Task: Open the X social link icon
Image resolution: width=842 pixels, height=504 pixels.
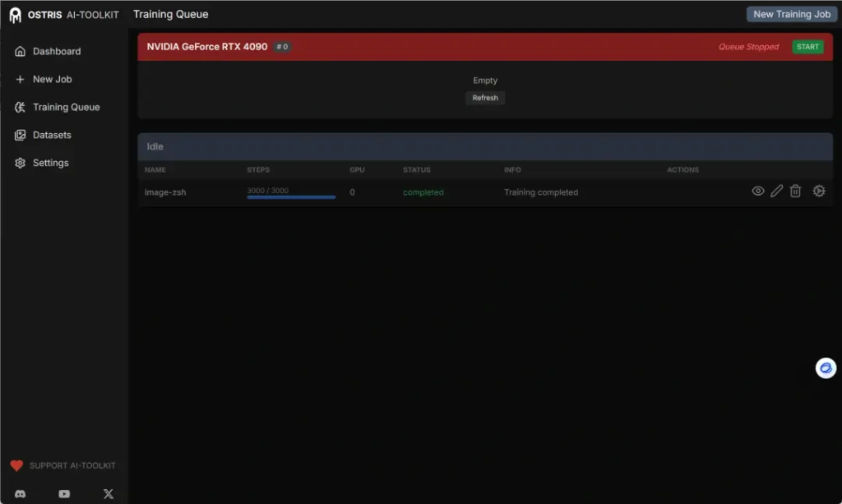Action: (109, 493)
